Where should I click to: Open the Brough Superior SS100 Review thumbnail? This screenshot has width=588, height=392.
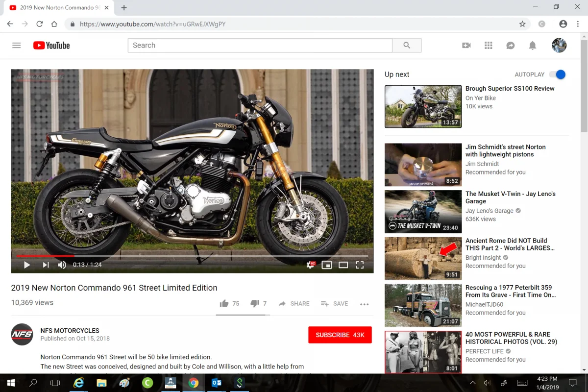pos(423,106)
